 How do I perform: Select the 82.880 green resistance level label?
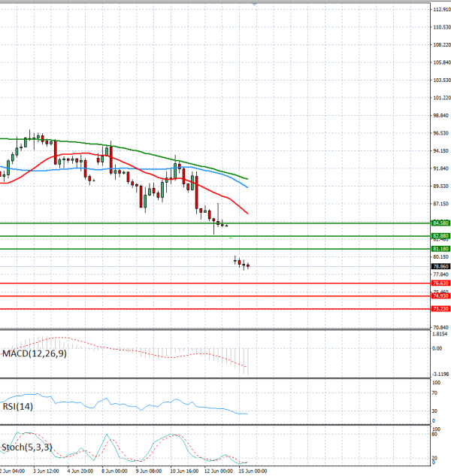pyautogui.click(x=440, y=236)
